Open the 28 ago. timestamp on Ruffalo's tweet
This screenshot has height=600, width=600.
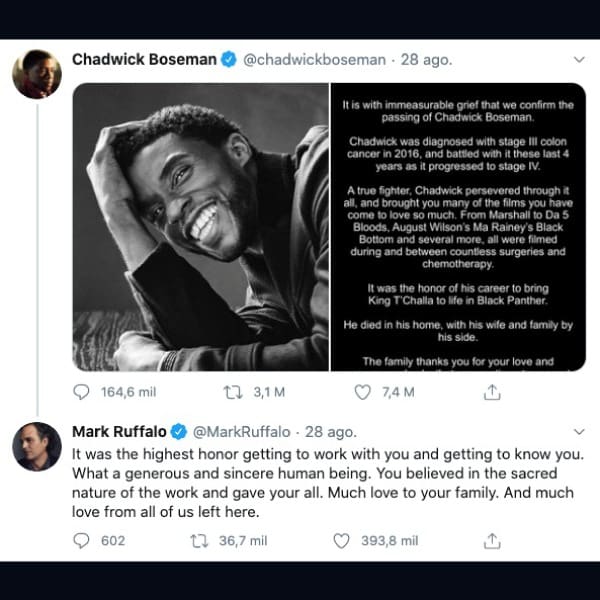[330, 432]
